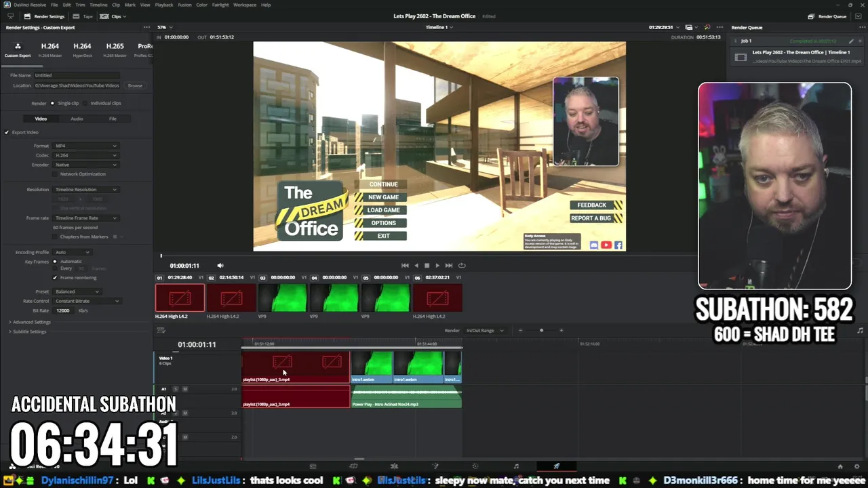Image resolution: width=868 pixels, height=488 pixels.
Task: Open the Deliver page rocket icon
Action: tap(556, 466)
